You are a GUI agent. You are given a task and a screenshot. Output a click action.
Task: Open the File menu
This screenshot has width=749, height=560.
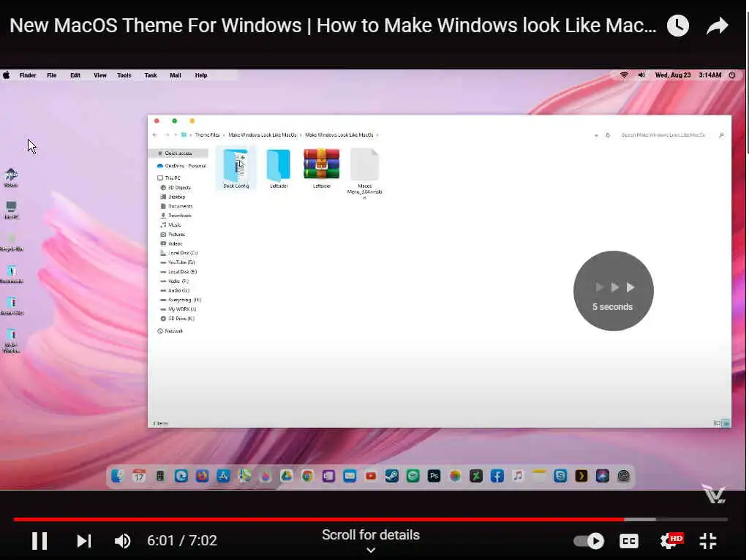[x=52, y=75]
